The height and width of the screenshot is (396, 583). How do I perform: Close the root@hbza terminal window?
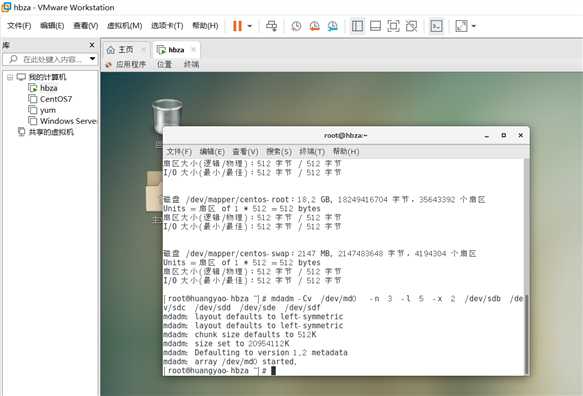click(x=521, y=135)
